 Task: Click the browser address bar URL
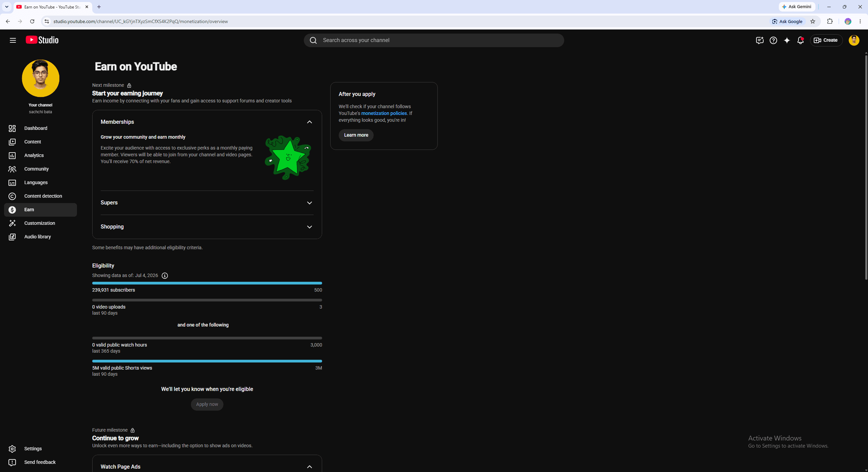[x=140, y=21]
